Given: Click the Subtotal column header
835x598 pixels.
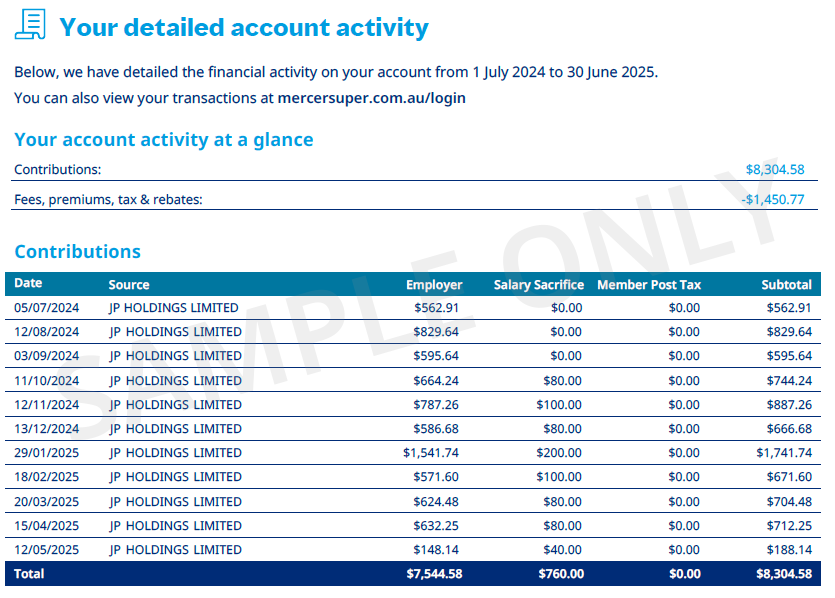Looking at the screenshot, I should pos(785,285).
